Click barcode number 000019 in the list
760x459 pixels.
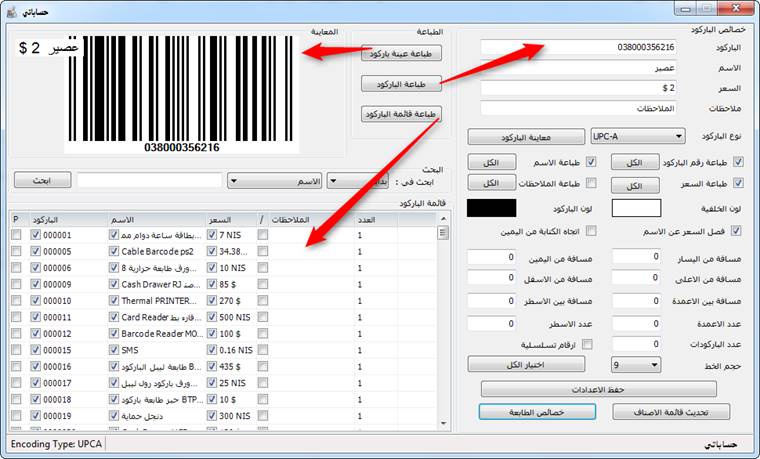[57, 415]
